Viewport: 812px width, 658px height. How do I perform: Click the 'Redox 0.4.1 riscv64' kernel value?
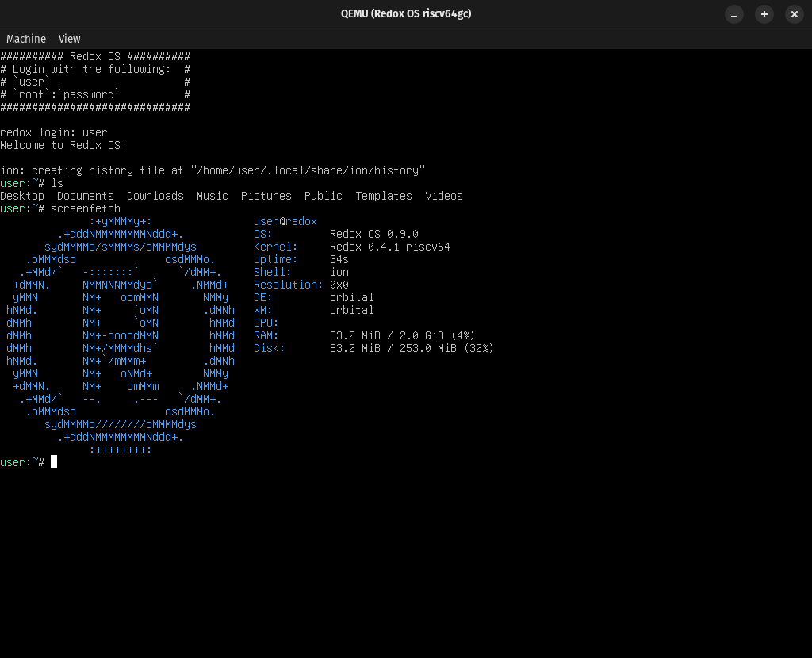[390, 247]
